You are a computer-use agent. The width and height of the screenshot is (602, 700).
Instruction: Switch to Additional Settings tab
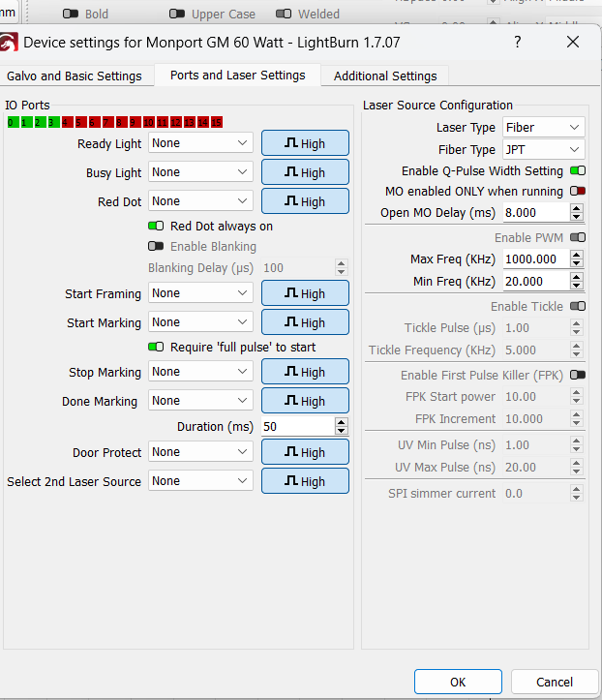click(x=385, y=76)
